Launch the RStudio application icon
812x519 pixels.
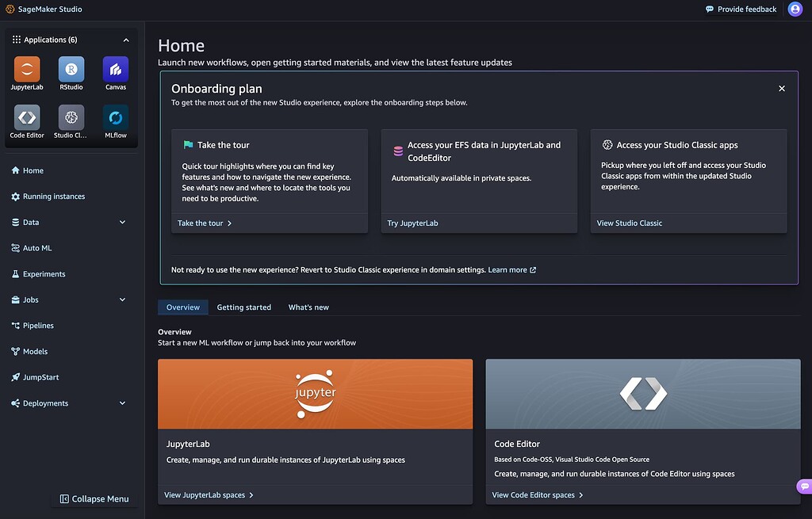click(71, 70)
